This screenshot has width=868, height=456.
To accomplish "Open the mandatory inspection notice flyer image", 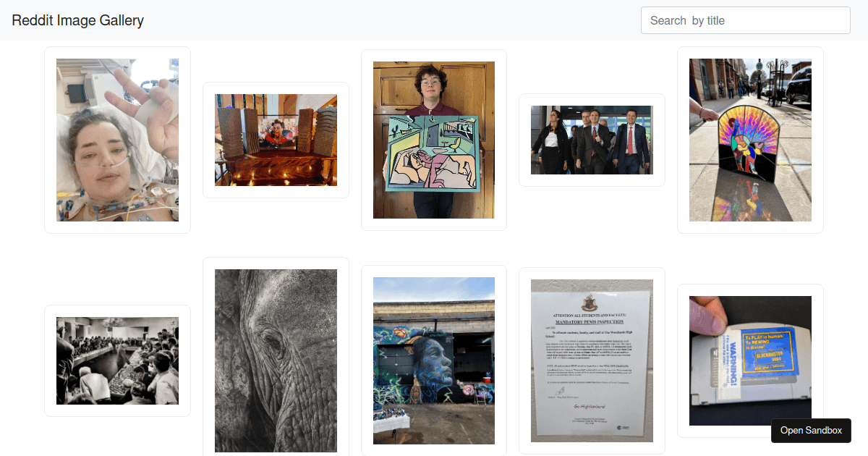I will tap(592, 360).
